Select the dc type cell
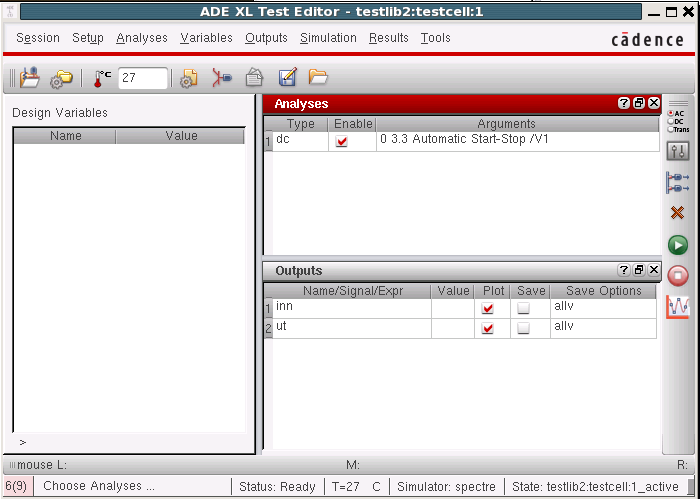Image resolution: width=700 pixels, height=499 pixels. [300, 141]
